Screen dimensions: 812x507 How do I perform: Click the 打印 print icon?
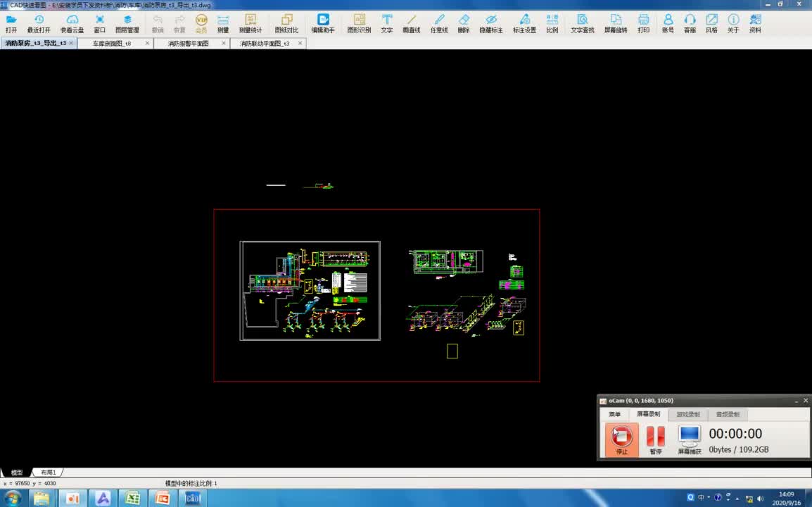click(x=643, y=24)
